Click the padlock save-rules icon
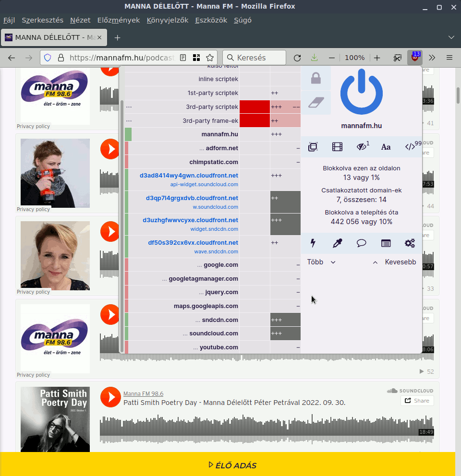 (316, 78)
